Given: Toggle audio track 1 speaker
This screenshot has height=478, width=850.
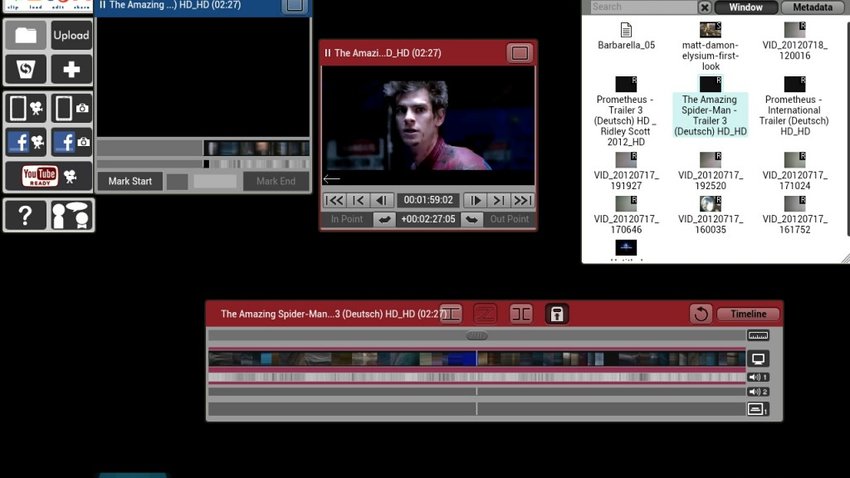Looking at the screenshot, I should pos(758,377).
